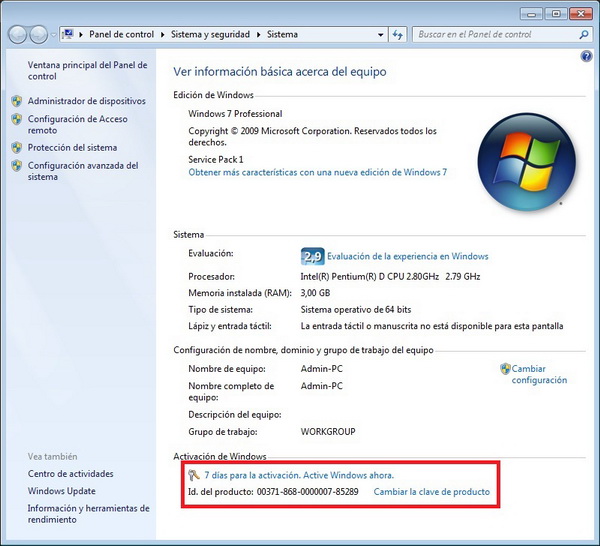600x546 pixels.
Task: Open Cambiar la clave de producto link
Action: tap(431, 493)
